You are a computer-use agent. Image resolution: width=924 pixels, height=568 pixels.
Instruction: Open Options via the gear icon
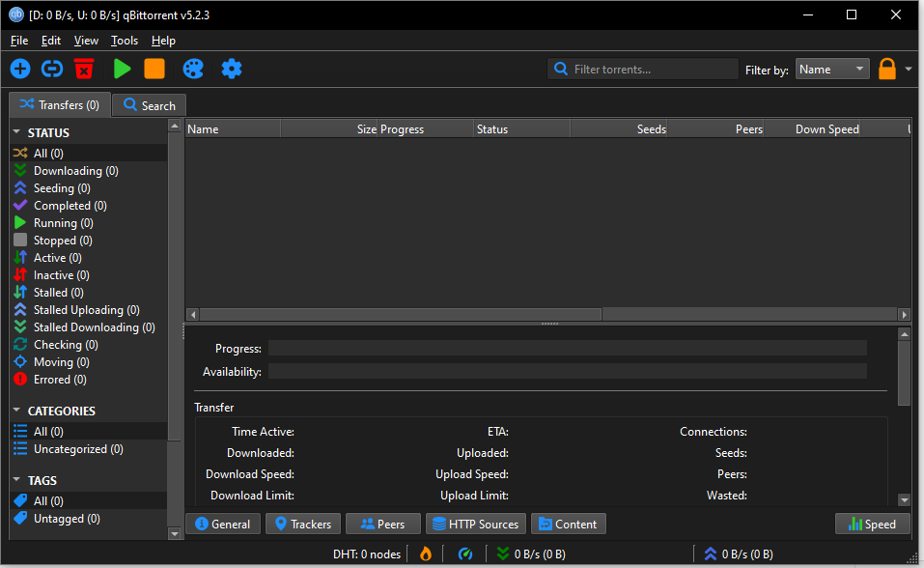[x=232, y=69]
